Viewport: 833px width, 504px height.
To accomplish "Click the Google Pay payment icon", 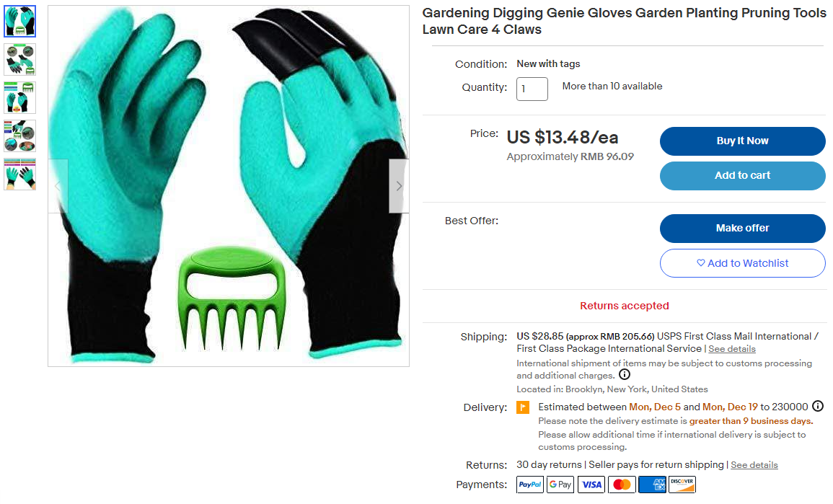I will [560, 485].
